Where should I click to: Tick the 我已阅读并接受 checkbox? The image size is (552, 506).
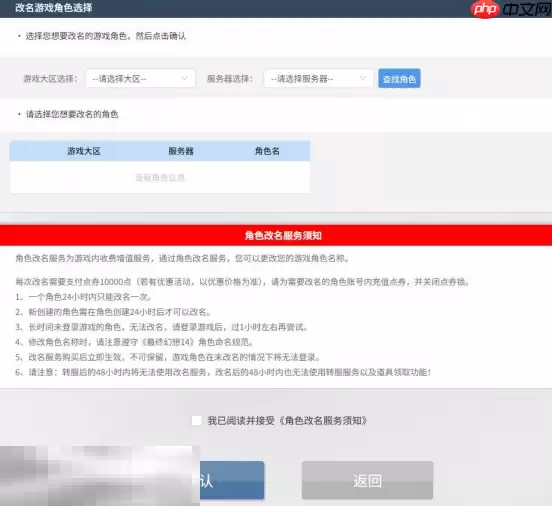click(196, 420)
